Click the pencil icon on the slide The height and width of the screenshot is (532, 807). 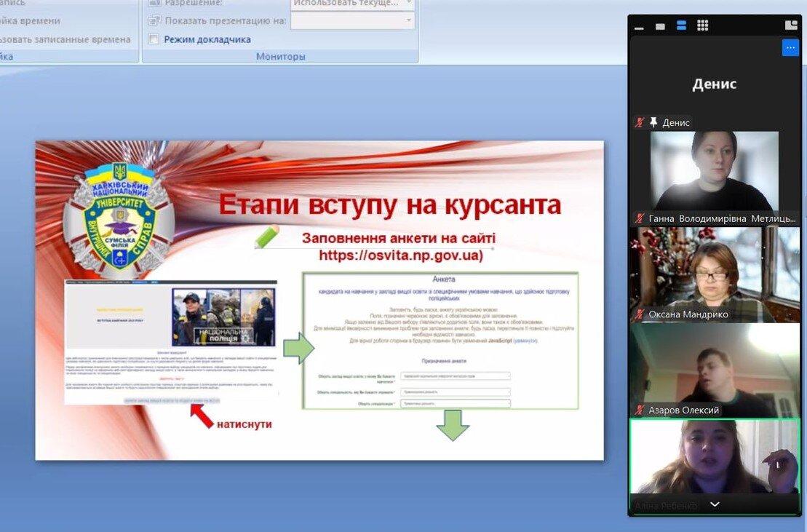pos(267,237)
